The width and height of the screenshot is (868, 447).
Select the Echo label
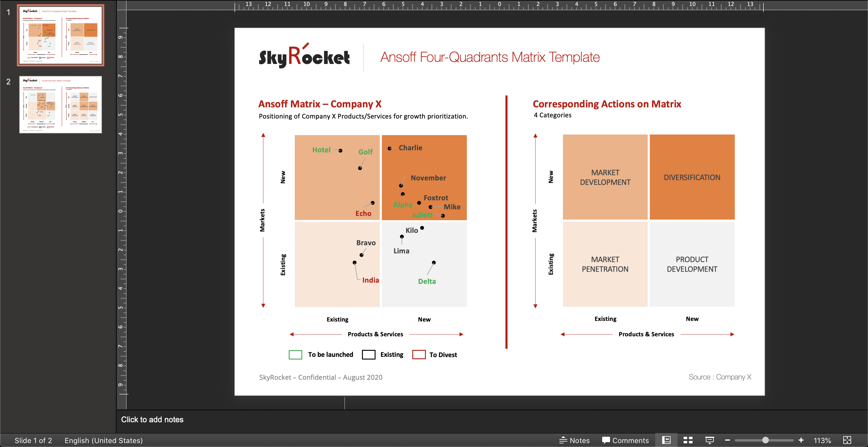(363, 213)
